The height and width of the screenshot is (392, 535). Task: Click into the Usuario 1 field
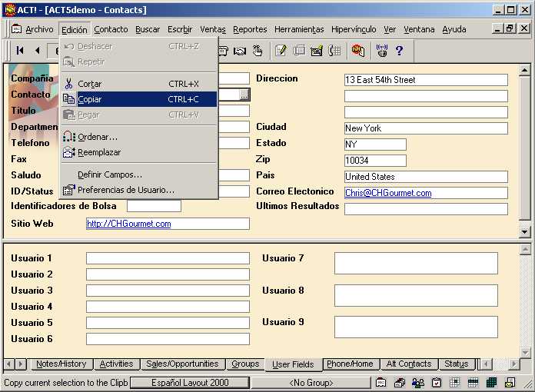(168, 258)
